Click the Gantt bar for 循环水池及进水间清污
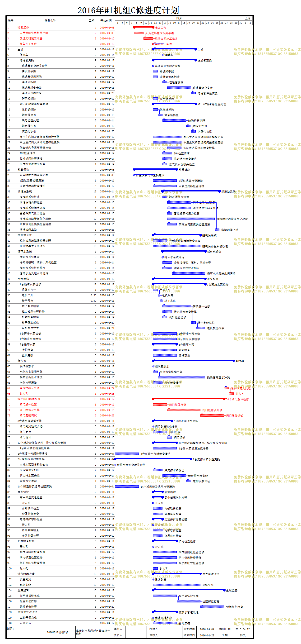The image size is (301, 644). 188,273
